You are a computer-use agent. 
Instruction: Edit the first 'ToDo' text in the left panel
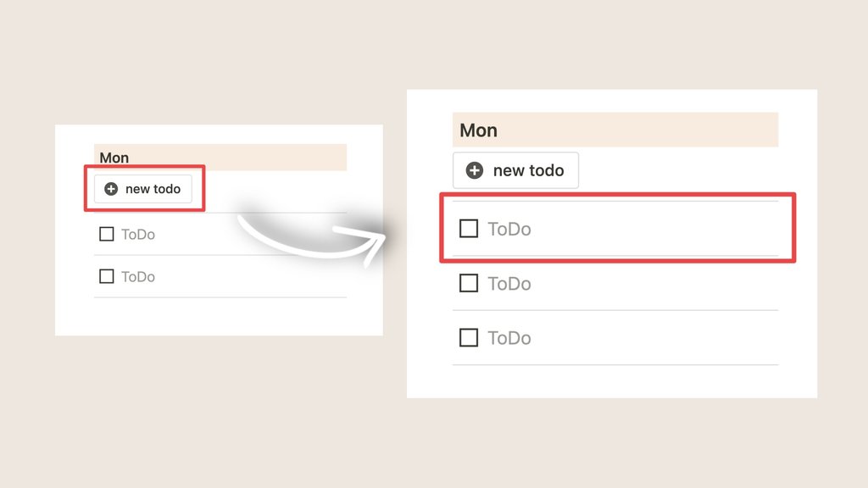coord(138,235)
